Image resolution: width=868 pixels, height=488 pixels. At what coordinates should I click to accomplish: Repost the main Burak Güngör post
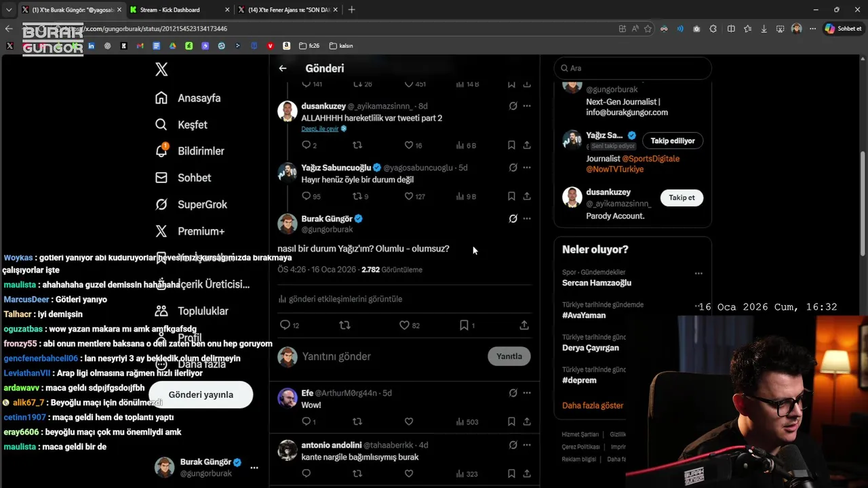[x=344, y=325]
